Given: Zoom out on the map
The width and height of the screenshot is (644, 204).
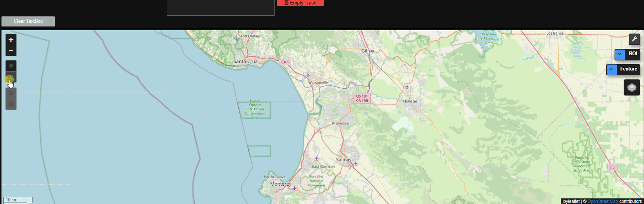Looking at the screenshot, I should 11,50.
